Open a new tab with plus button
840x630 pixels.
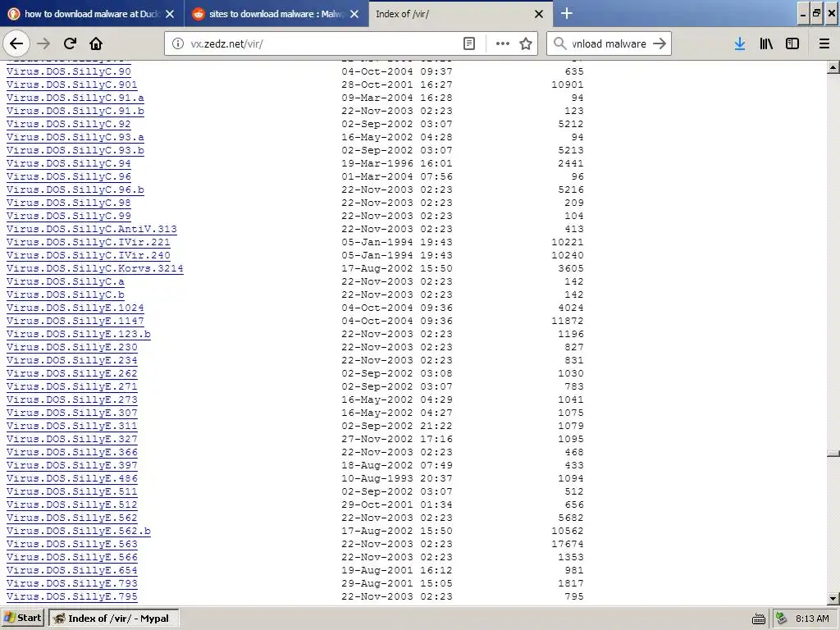pyautogui.click(x=567, y=13)
